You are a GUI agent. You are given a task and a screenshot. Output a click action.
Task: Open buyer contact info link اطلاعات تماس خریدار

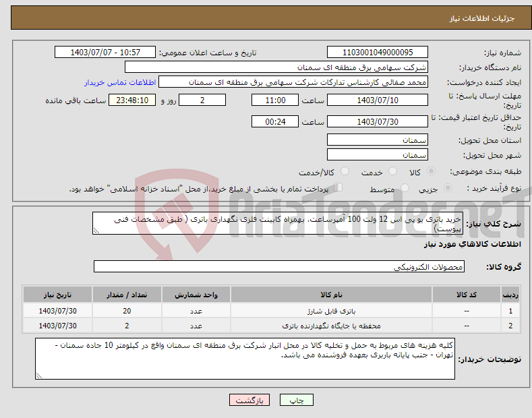[120, 82]
